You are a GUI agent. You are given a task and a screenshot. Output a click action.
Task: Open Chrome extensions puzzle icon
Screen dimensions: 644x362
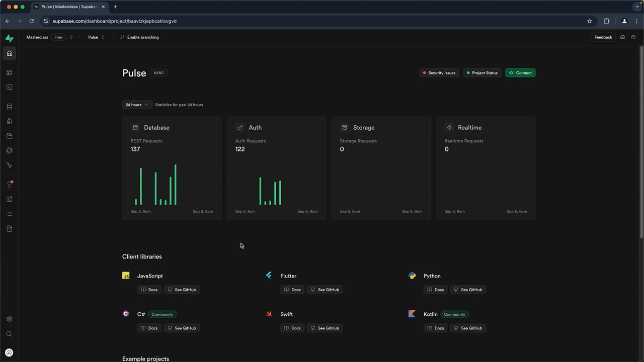pos(606,21)
